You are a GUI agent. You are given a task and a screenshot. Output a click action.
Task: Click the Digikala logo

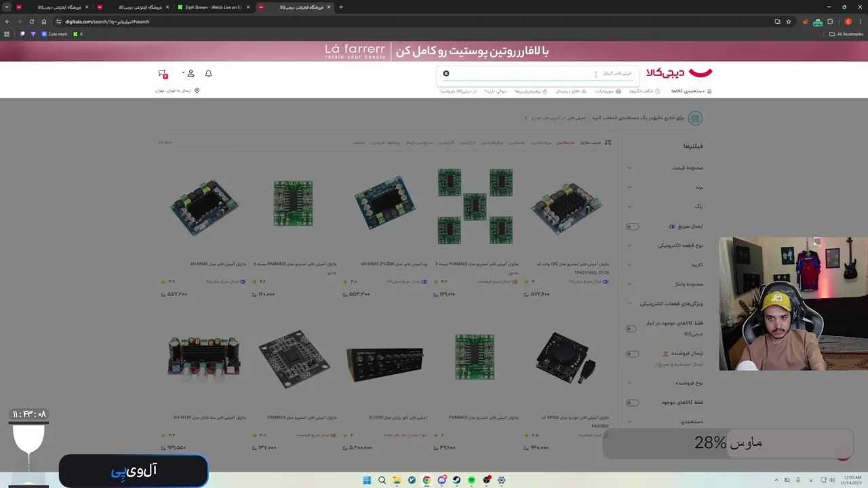[679, 73]
